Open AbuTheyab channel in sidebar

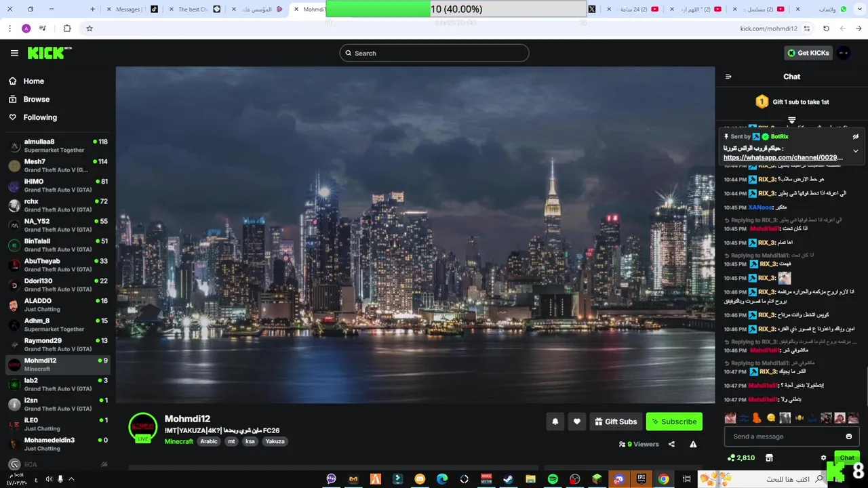coord(58,265)
